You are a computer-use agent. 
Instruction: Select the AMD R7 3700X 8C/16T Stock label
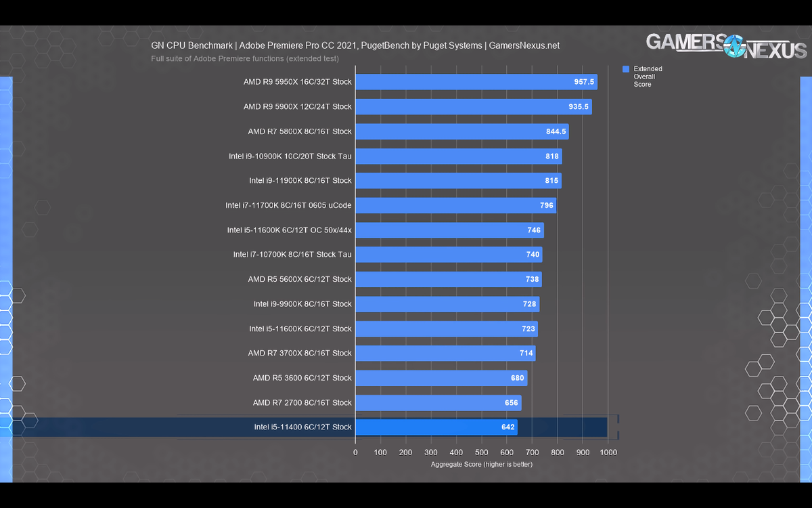tap(300, 353)
